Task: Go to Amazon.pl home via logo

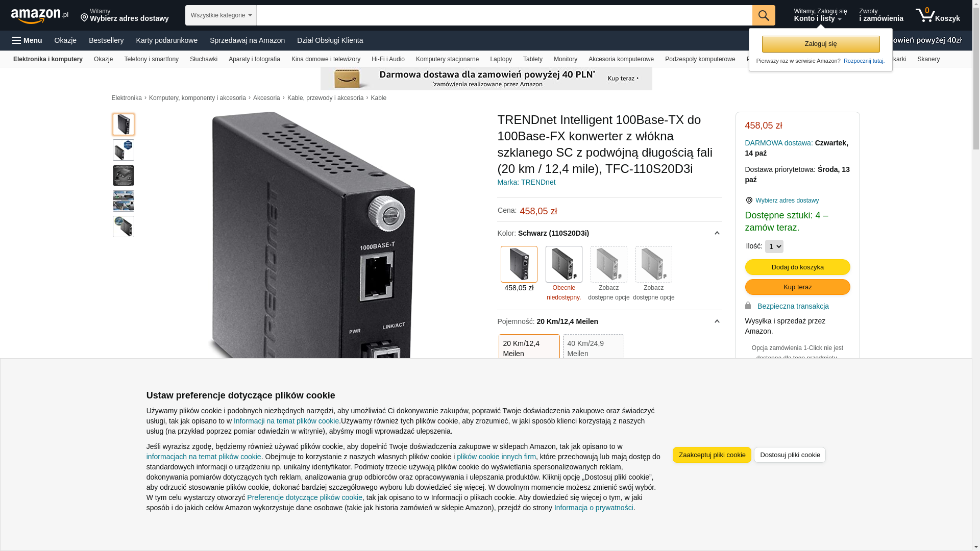Action: tap(40, 16)
